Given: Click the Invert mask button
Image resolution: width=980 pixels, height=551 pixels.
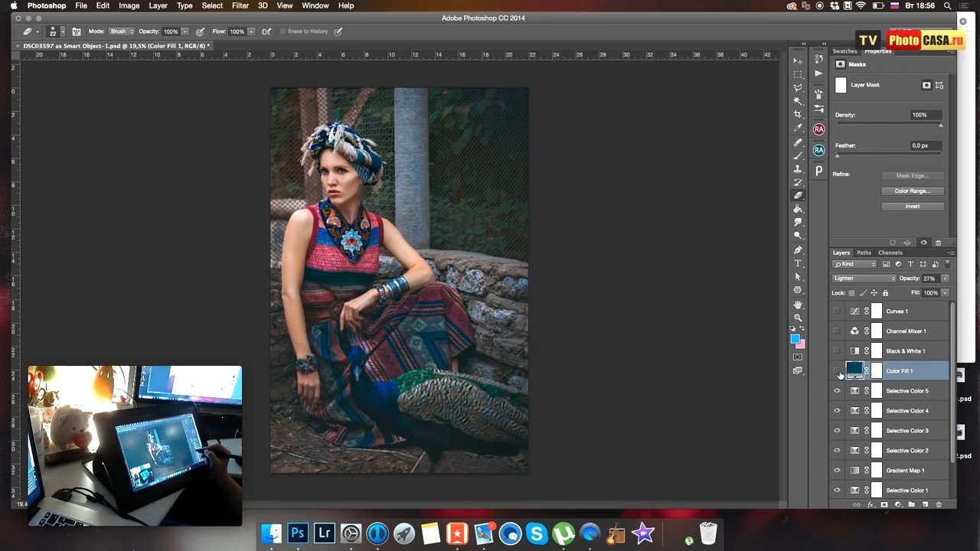Looking at the screenshot, I should 913,207.
